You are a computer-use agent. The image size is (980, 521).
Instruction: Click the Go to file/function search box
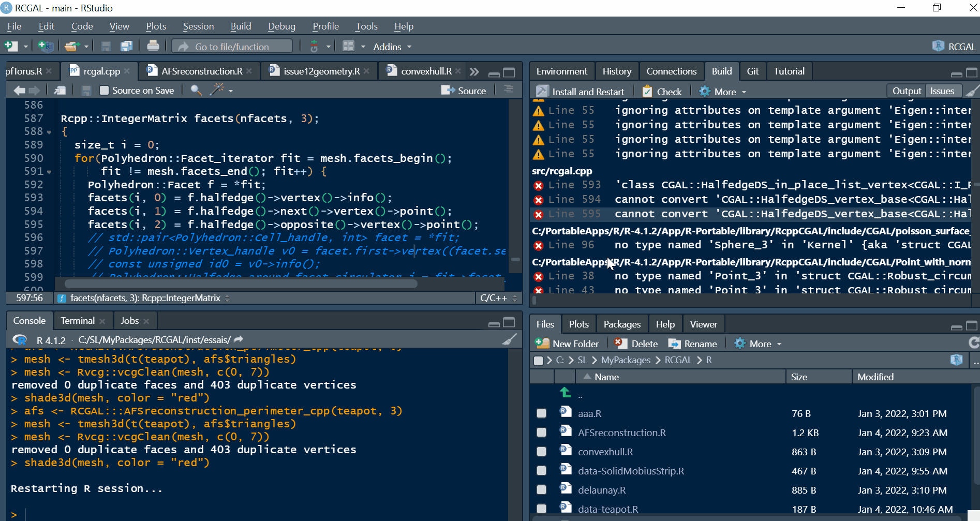(232, 46)
